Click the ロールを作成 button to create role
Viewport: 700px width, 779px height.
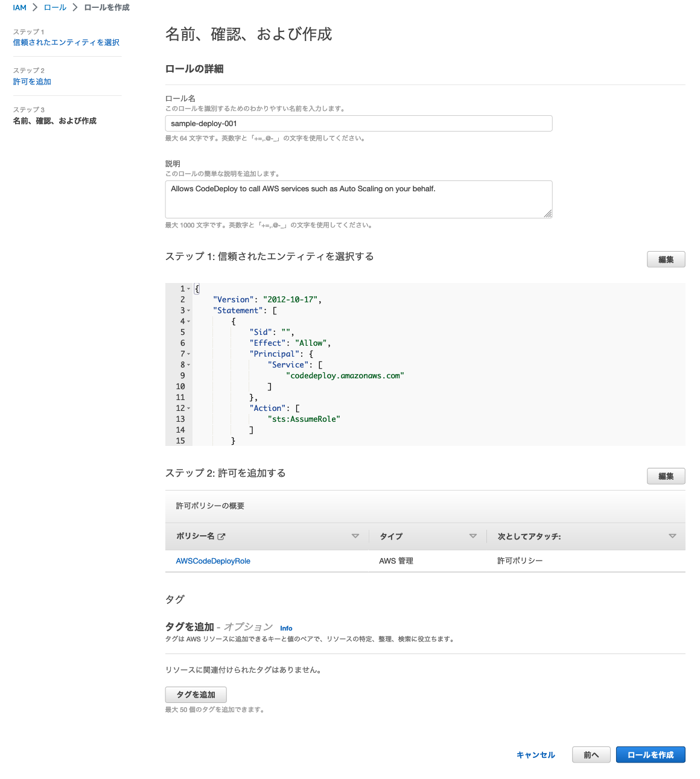pos(651,754)
